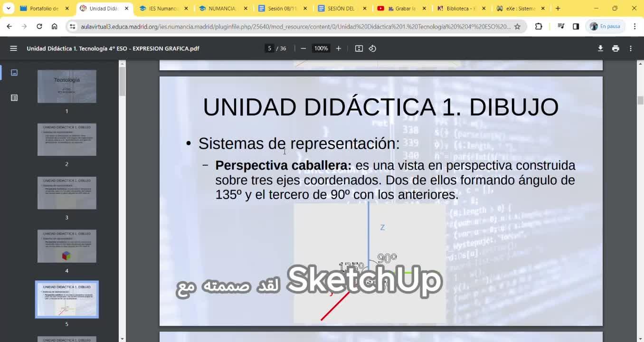644x342 pixels.
Task: Click the slide heading UNIDAD DIDÁCTICA 1. DIBUJO
Action: pyautogui.click(x=381, y=107)
